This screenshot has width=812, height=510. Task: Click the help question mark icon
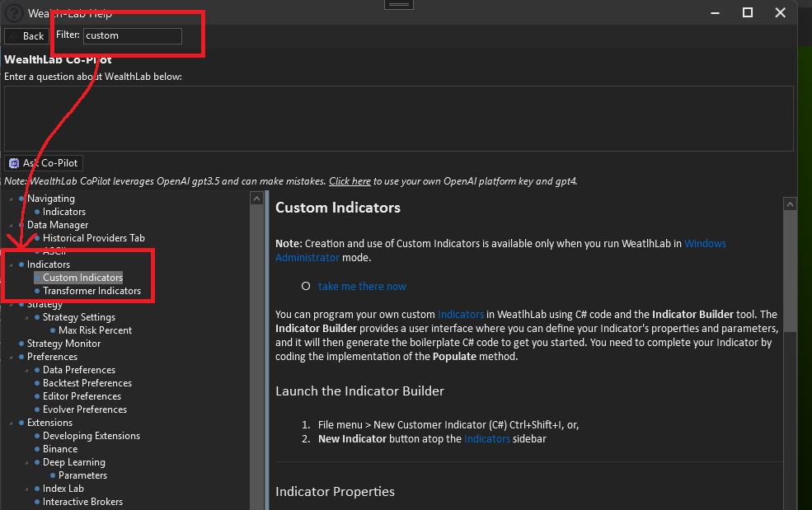coord(13,13)
